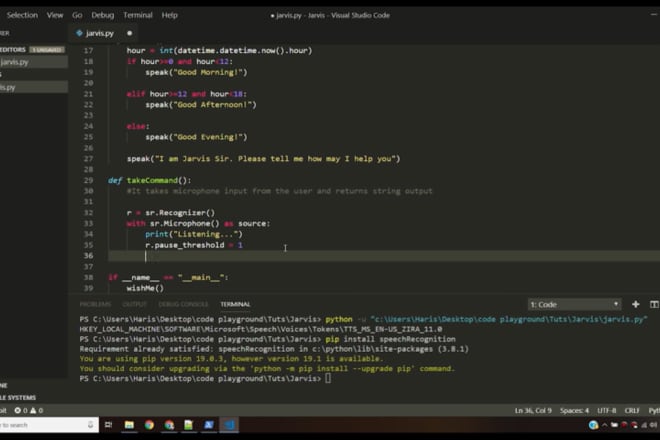Switch to the Problems panel tab
660x440 pixels.
tap(95, 304)
